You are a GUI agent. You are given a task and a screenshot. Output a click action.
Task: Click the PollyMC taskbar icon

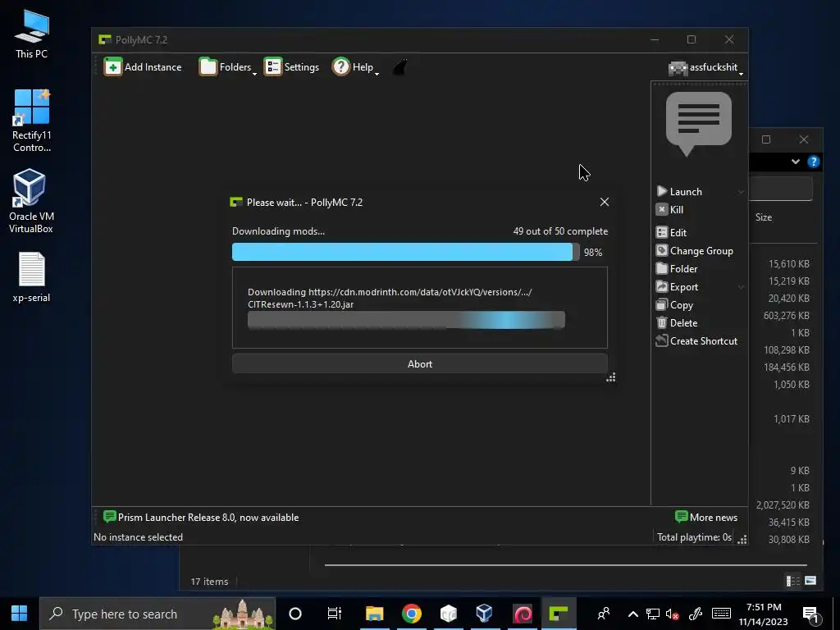tap(559, 614)
